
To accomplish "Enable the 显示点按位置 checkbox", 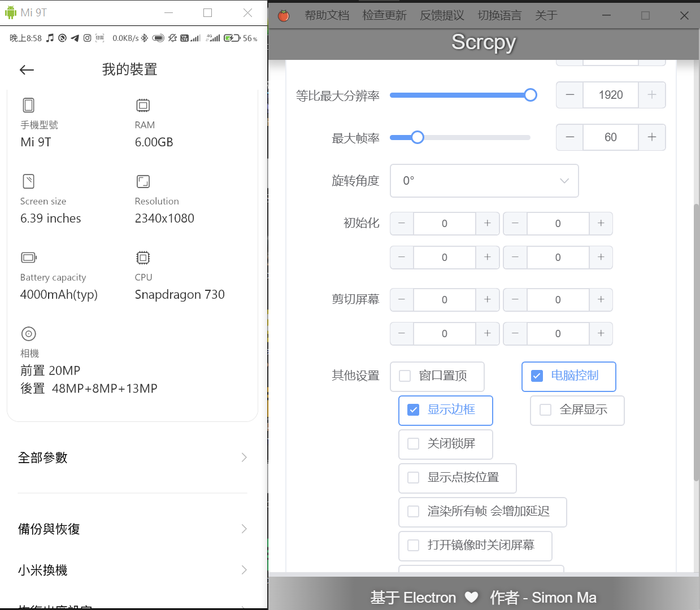I will point(413,477).
